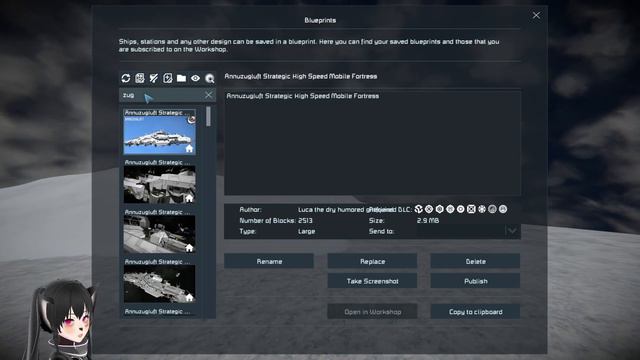Click the second Required DLC icon
This screenshot has height=360, width=640.
[x=429, y=209]
